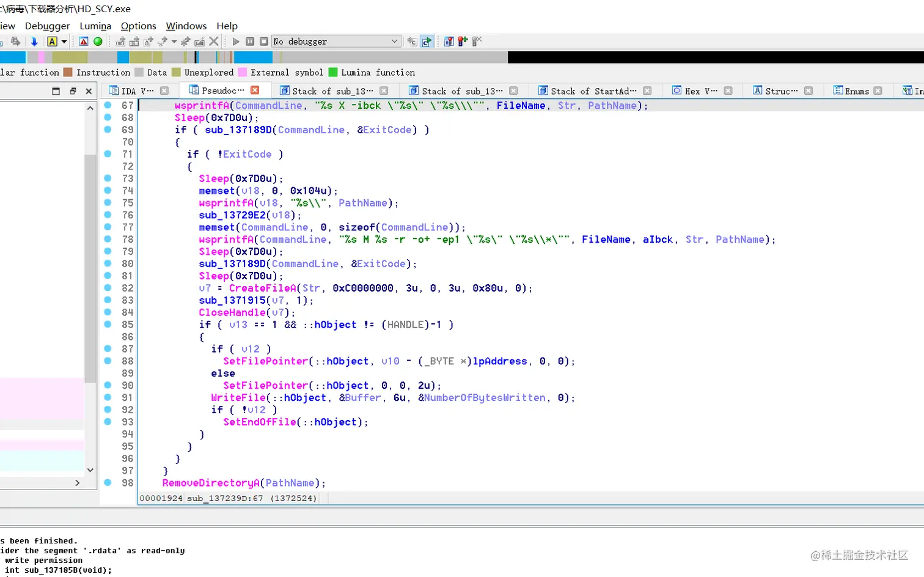This screenshot has height=577, width=924.
Task: Close the Enums tab
Action: pos(878,90)
